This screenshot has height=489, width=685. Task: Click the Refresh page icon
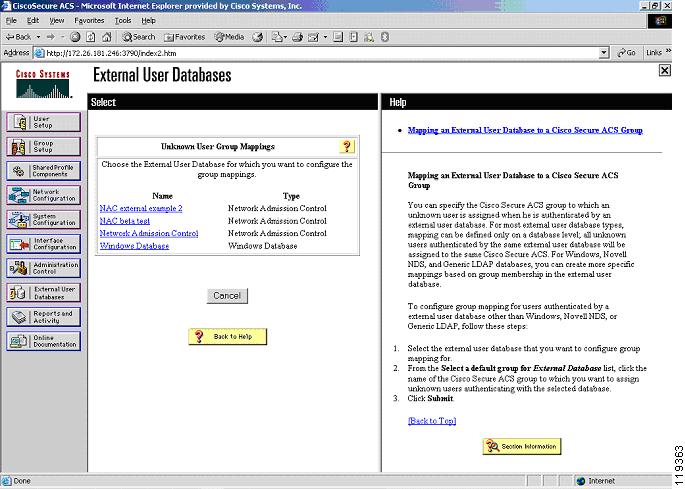90,37
